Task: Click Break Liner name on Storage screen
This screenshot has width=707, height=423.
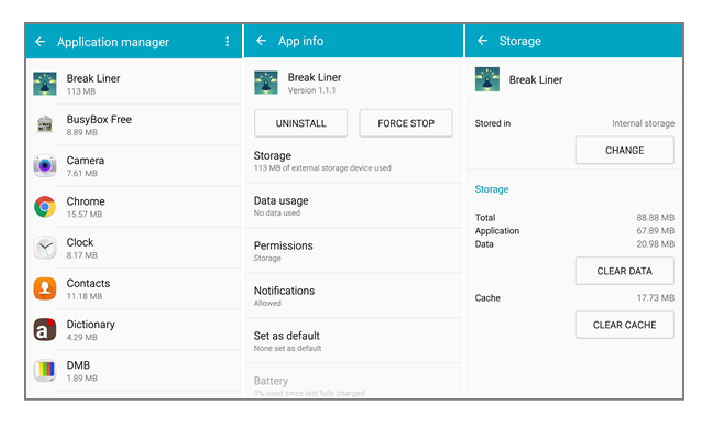Action: click(x=535, y=80)
